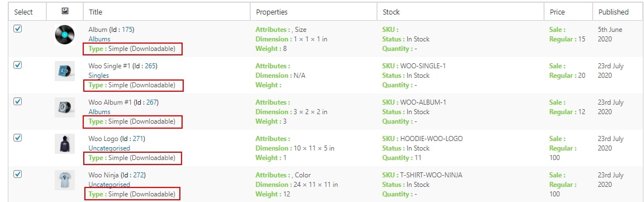Open the Woo Single #1 product thumbnail

(x=65, y=71)
